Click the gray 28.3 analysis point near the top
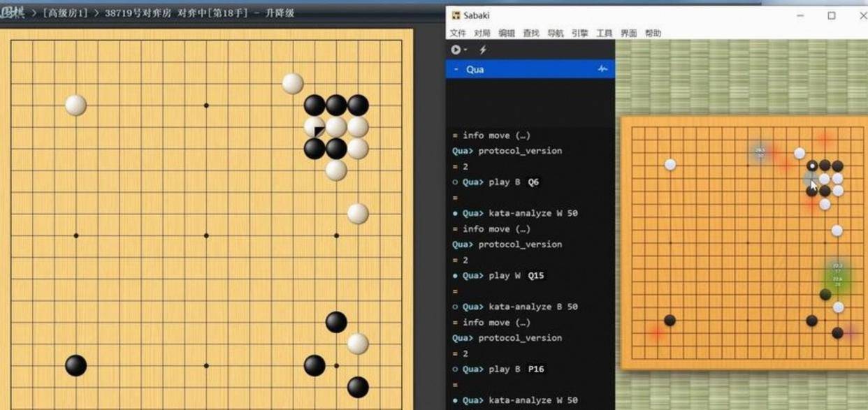868x410 pixels. tap(760, 152)
